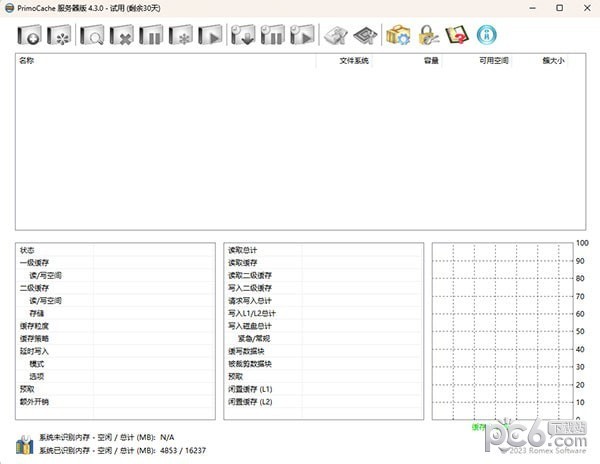Screen dimensions: 600x464
Task: Sort by the 簇大小 column header
Action: pyautogui.click(x=539, y=60)
